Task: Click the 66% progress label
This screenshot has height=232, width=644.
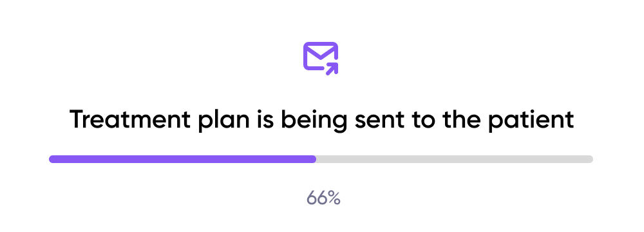Action: click(x=323, y=198)
